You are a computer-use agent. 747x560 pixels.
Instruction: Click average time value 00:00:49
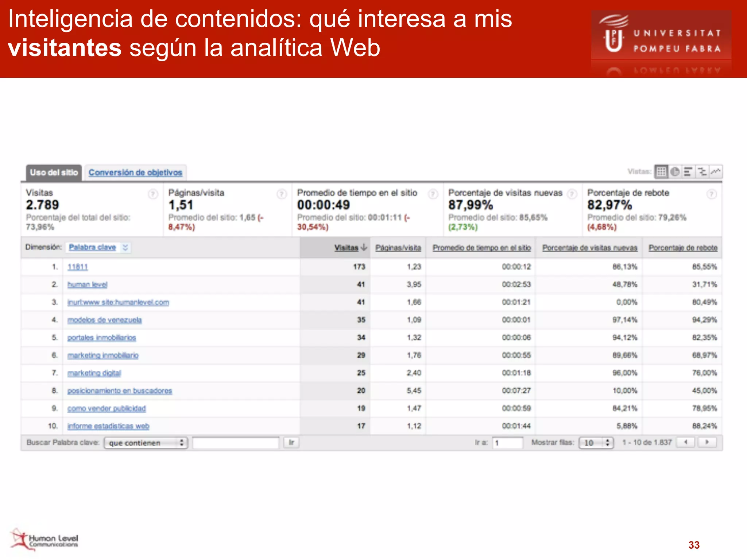click(x=323, y=205)
